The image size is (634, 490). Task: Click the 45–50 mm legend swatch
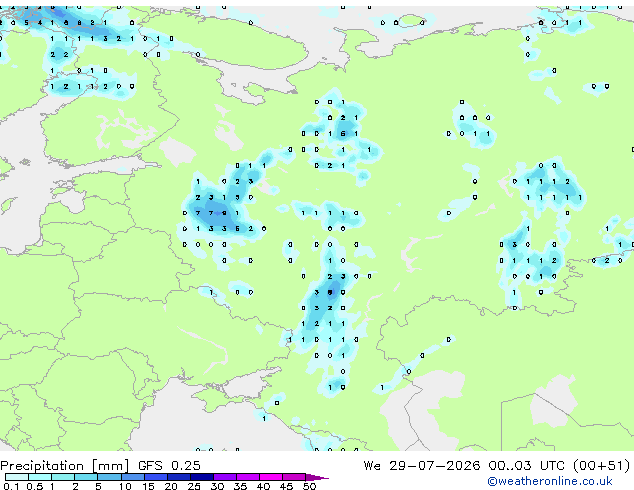[x=294, y=477]
